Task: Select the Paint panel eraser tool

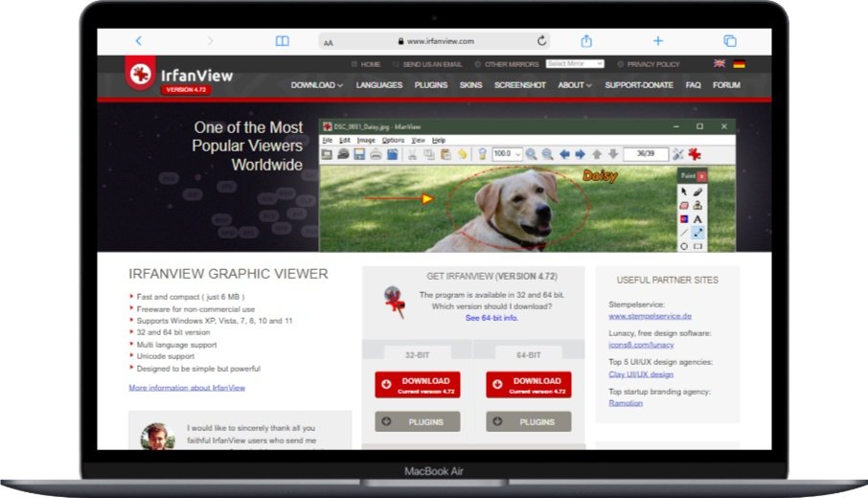Action: pos(684,205)
